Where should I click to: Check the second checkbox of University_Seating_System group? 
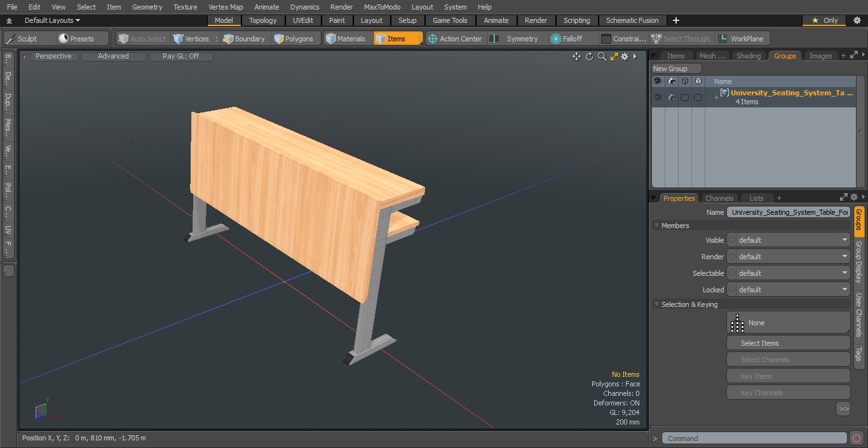pyautogui.click(x=698, y=97)
